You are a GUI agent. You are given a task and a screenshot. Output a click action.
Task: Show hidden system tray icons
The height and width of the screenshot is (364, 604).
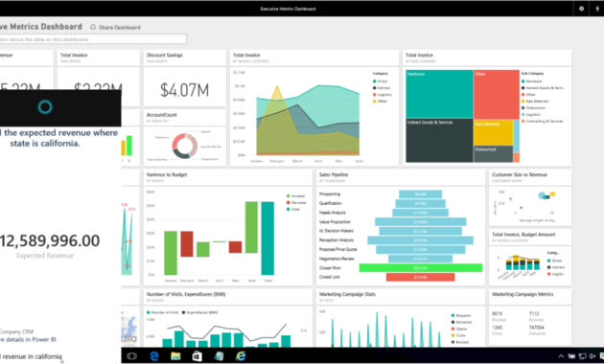[561, 356]
